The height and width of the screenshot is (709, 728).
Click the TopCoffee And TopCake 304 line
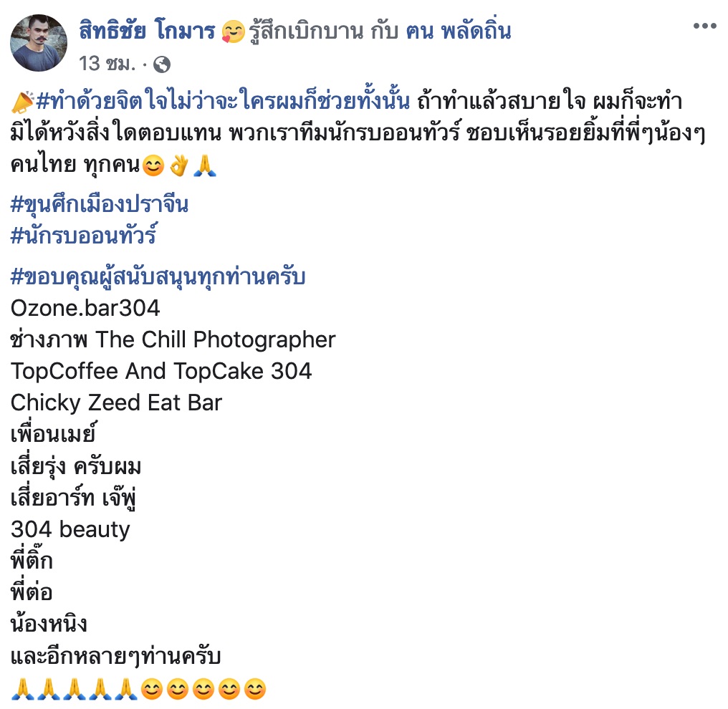point(161,371)
